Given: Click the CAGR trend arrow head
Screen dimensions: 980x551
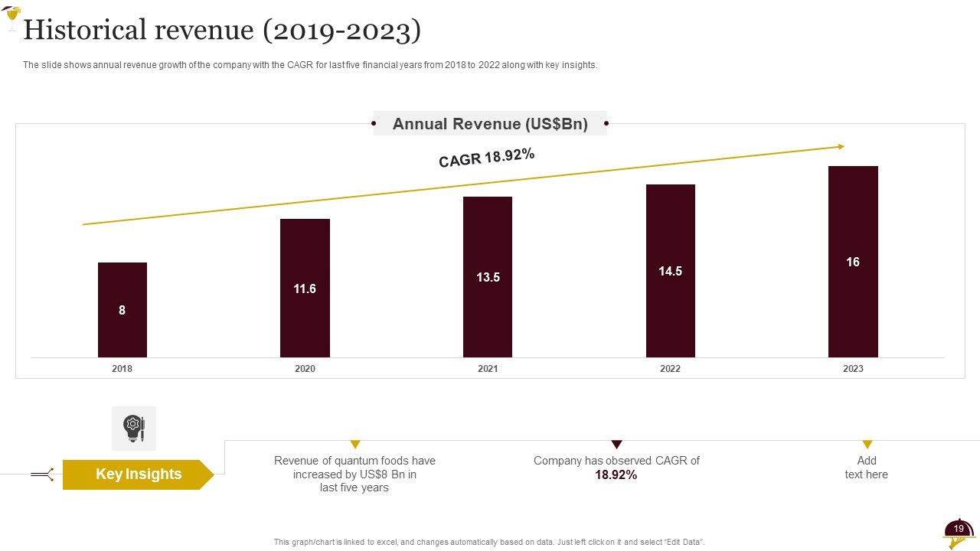Looking at the screenshot, I should point(841,146).
